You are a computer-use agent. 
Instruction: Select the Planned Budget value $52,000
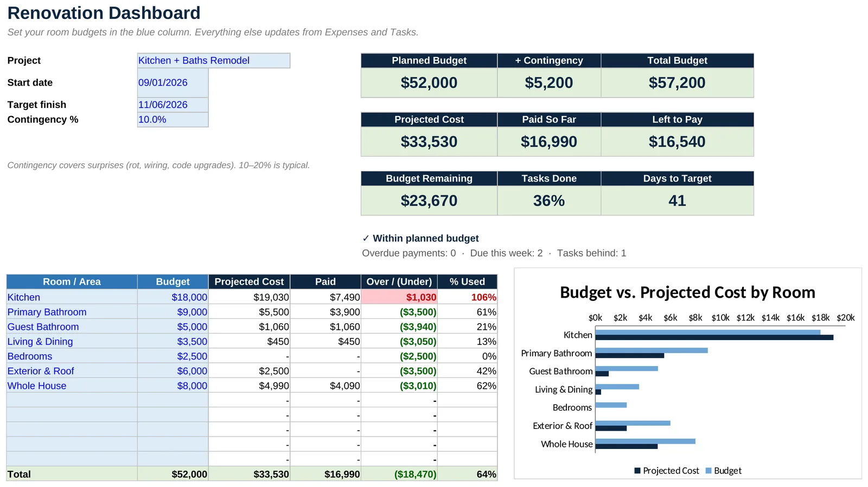point(429,83)
